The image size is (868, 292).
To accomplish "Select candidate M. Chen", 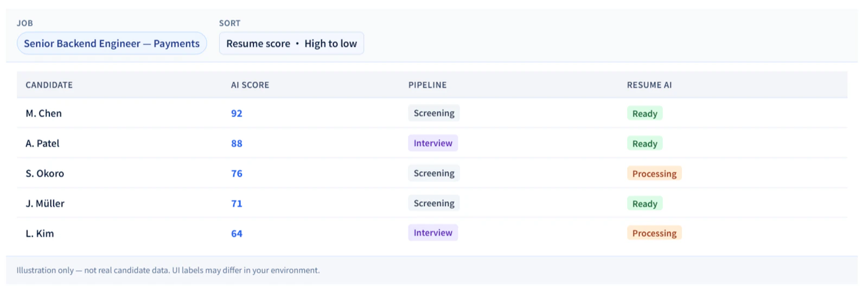I will pos(43,113).
